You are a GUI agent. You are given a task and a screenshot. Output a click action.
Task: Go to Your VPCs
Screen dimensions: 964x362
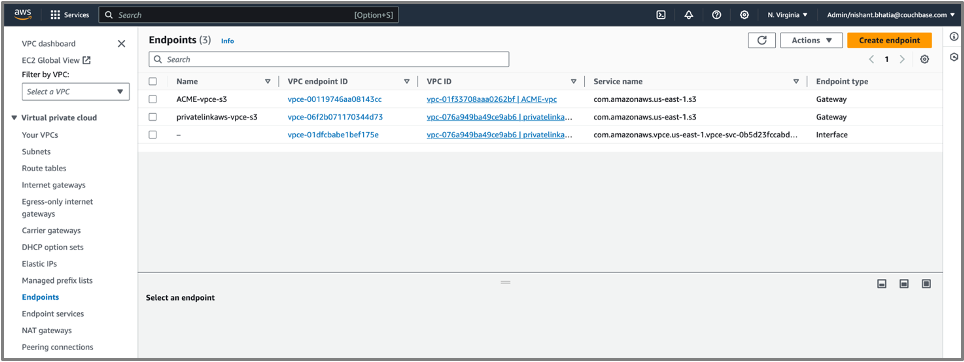click(40, 135)
